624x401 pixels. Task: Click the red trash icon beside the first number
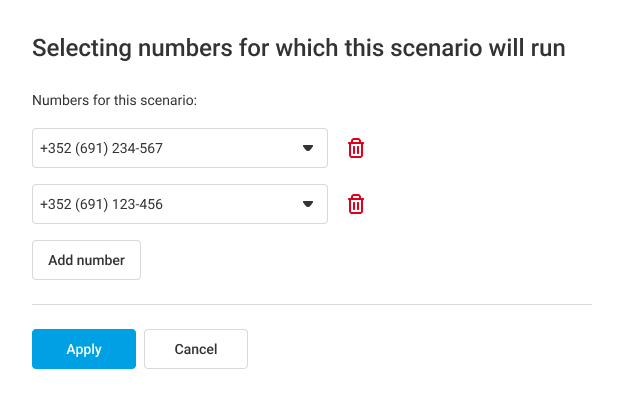[x=356, y=148]
